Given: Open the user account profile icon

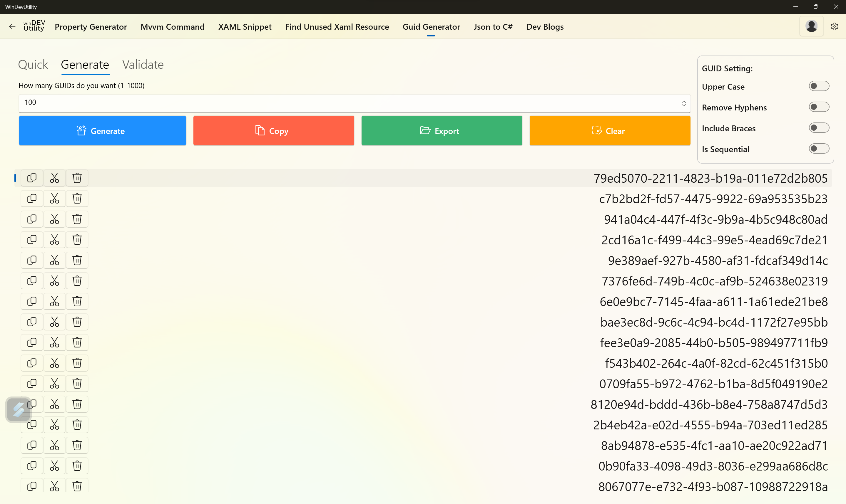Looking at the screenshot, I should [811, 26].
